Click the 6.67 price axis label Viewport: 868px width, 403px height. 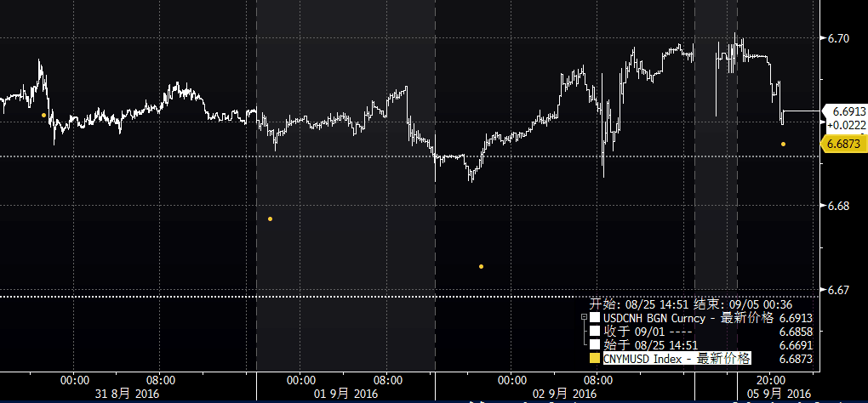coord(838,290)
